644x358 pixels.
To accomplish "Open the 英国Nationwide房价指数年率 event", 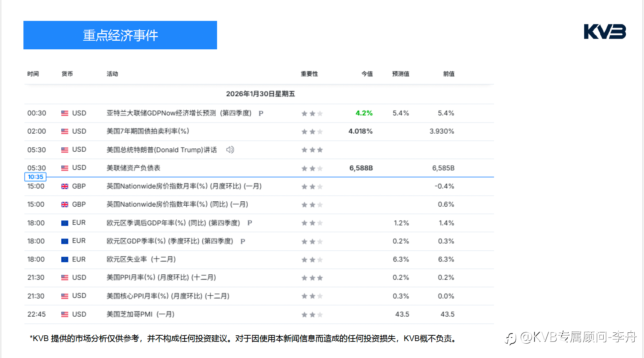I will [177, 205].
